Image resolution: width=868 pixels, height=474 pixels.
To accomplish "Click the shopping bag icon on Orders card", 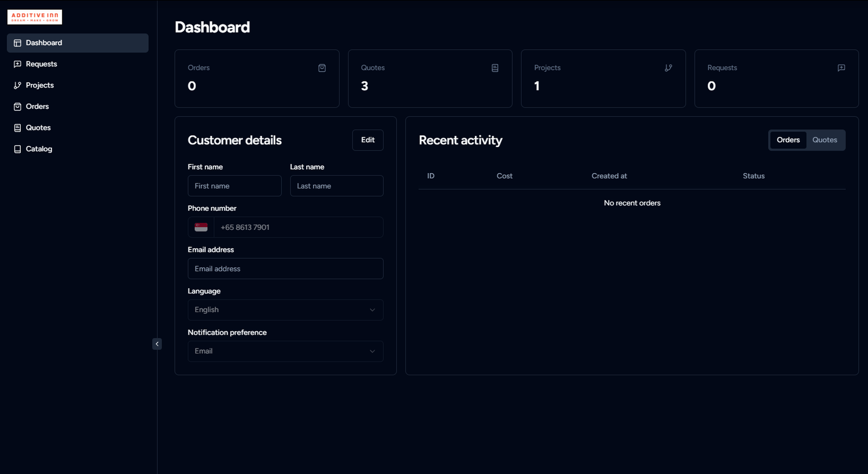I will (322, 68).
